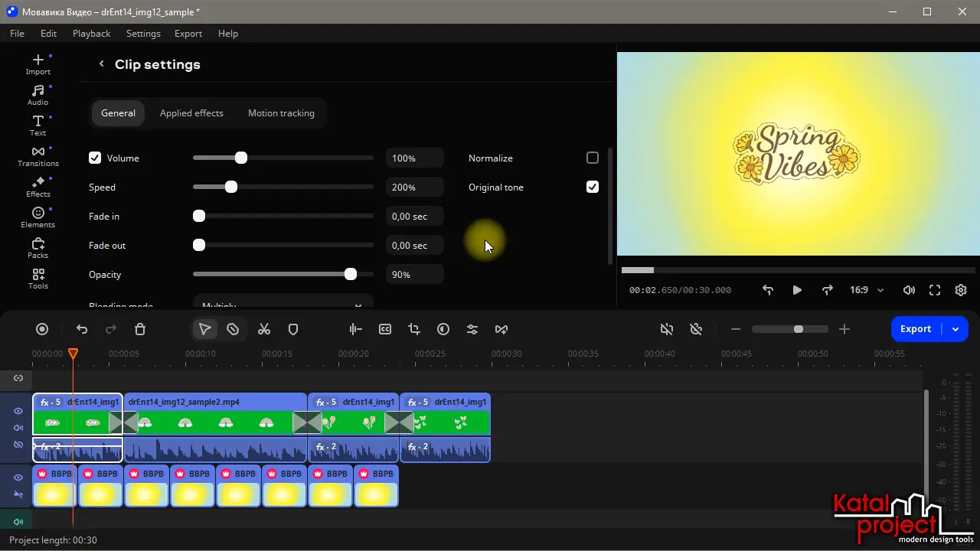Choose the blade cut mode tool
Viewport: 980px width, 551px height.
tap(233, 329)
